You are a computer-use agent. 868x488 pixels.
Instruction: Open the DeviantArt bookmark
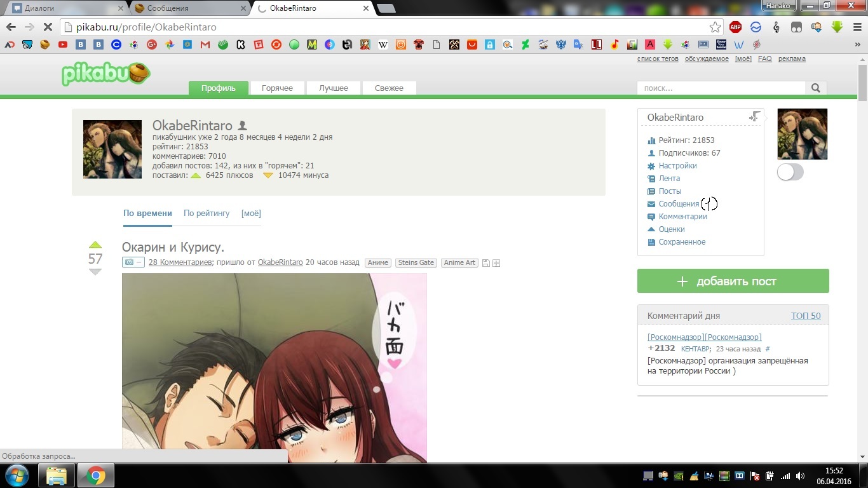(x=525, y=44)
